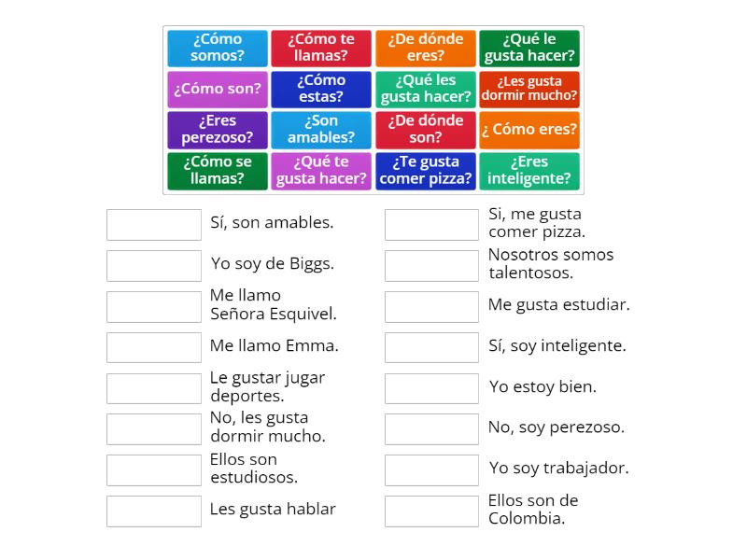The image size is (747, 560).
Task: Click the ¿De dónde eres? tile
Action: pos(426,47)
